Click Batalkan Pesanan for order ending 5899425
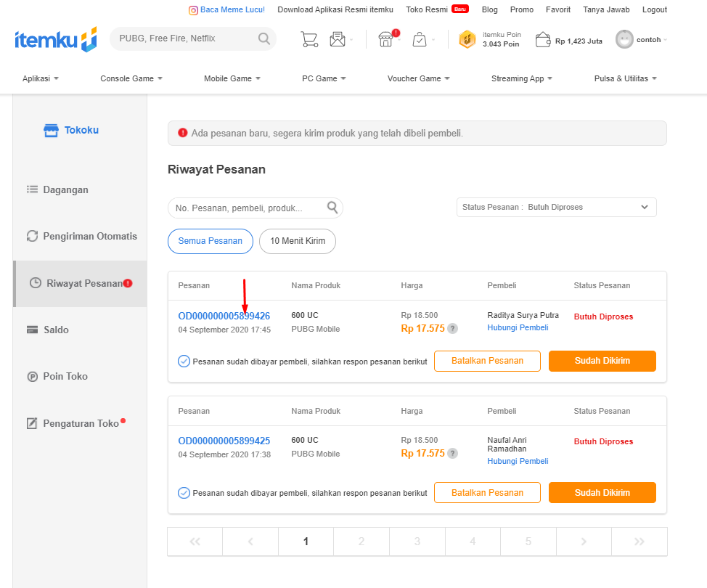Screen dimensions: 707x588 coord(487,493)
